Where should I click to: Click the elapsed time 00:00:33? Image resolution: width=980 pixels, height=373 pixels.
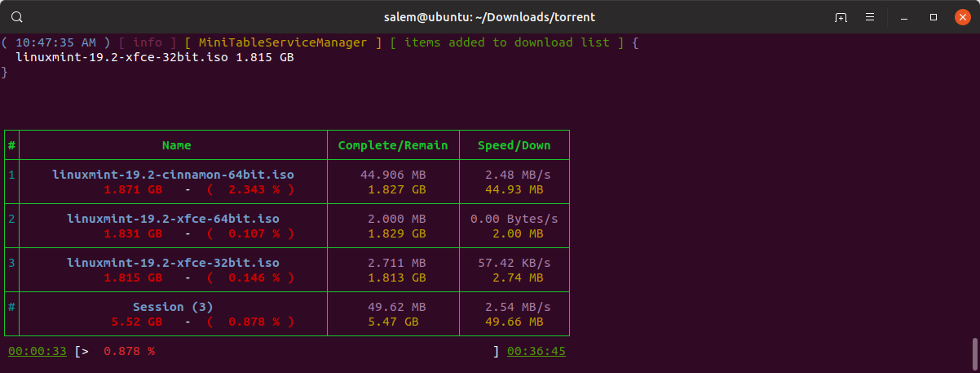click(37, 351)
